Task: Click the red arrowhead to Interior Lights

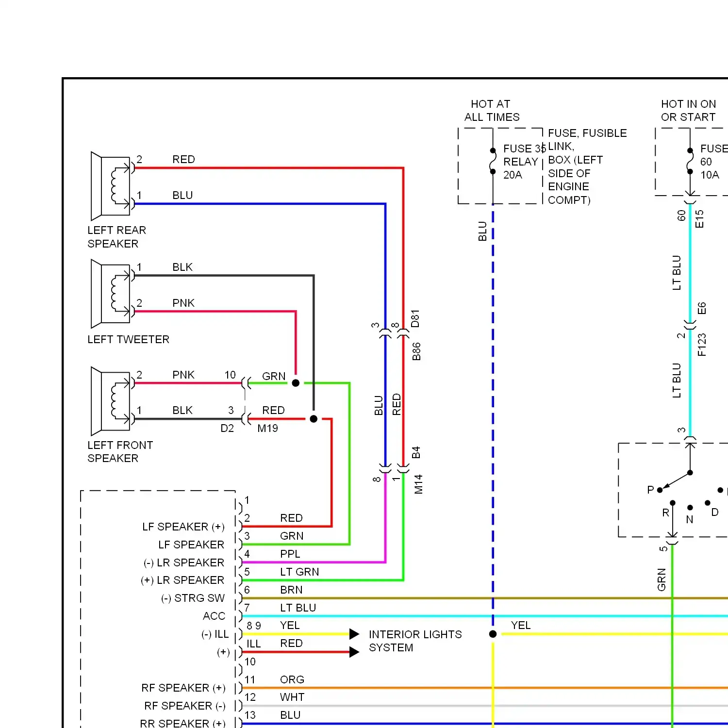Action: [x=354, y=652]
